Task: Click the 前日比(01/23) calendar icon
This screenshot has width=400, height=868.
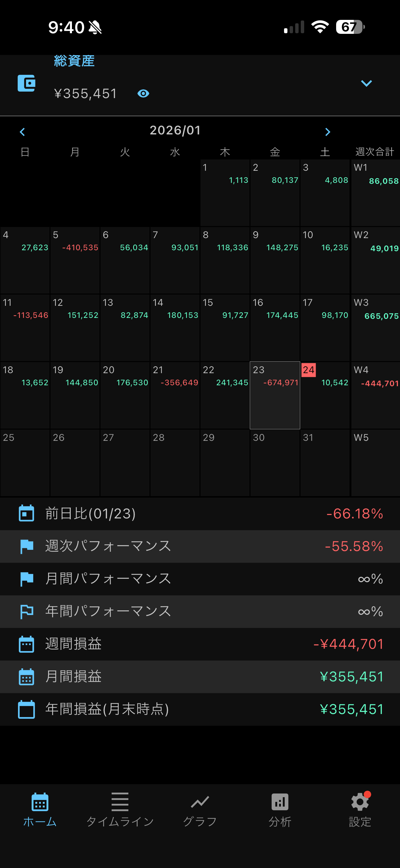Action: (26, 513)
